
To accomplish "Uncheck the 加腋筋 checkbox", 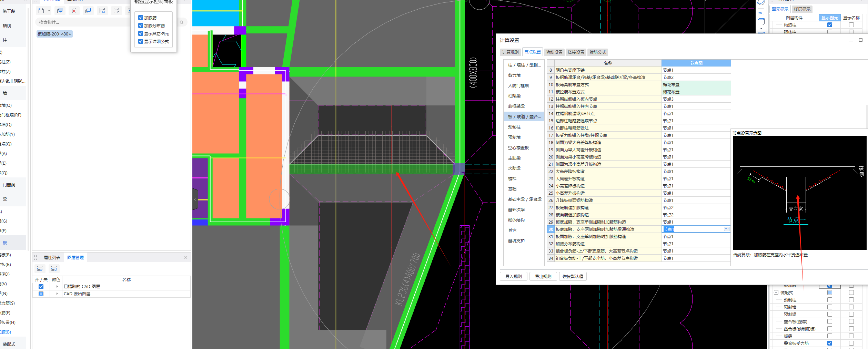I will click(x=141, y=18).
